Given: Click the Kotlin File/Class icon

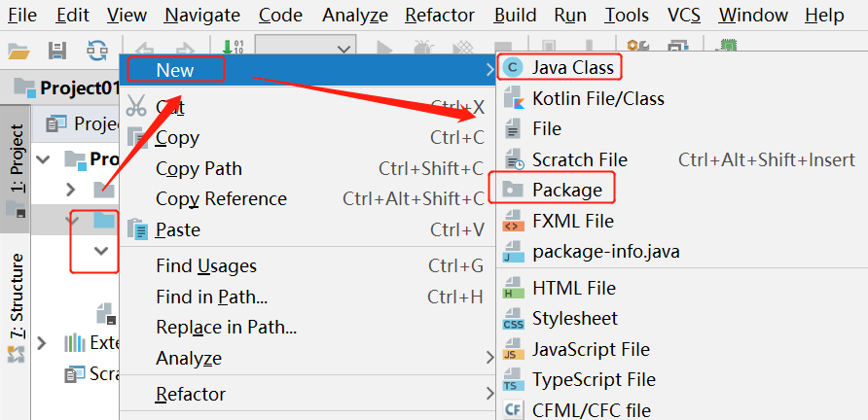Looking at the screenshot, I should [x=513, y=98].
